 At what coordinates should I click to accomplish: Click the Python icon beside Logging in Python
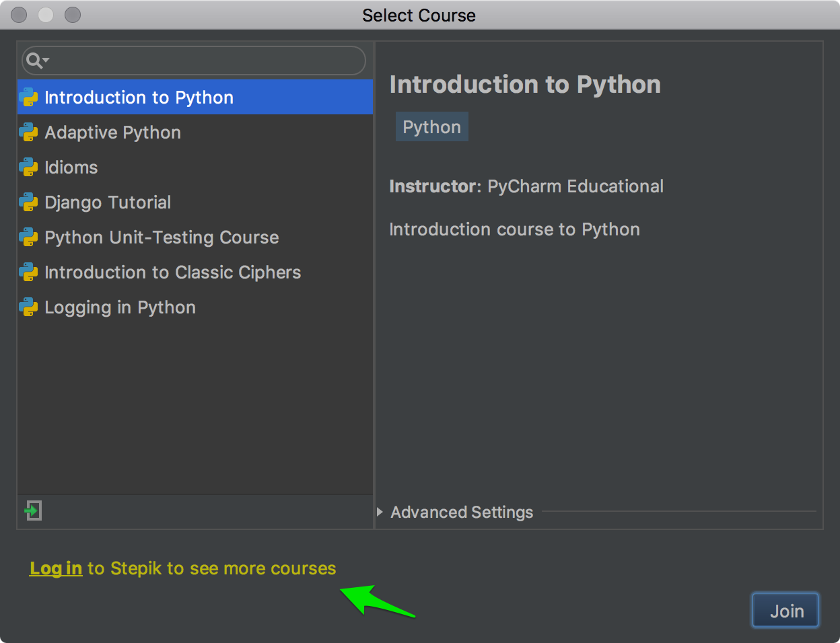(x=28, y=307)
